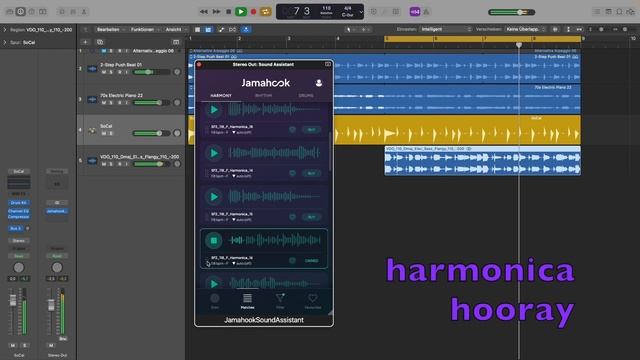Click the OWNED button on playing sample
Screen dimensions: 640x360
311,260
